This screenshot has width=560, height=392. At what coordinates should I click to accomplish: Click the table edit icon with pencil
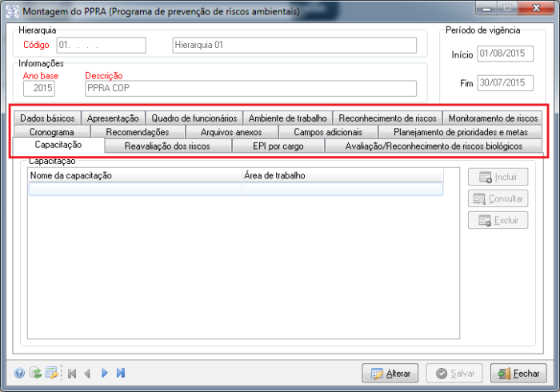point(51,373)
